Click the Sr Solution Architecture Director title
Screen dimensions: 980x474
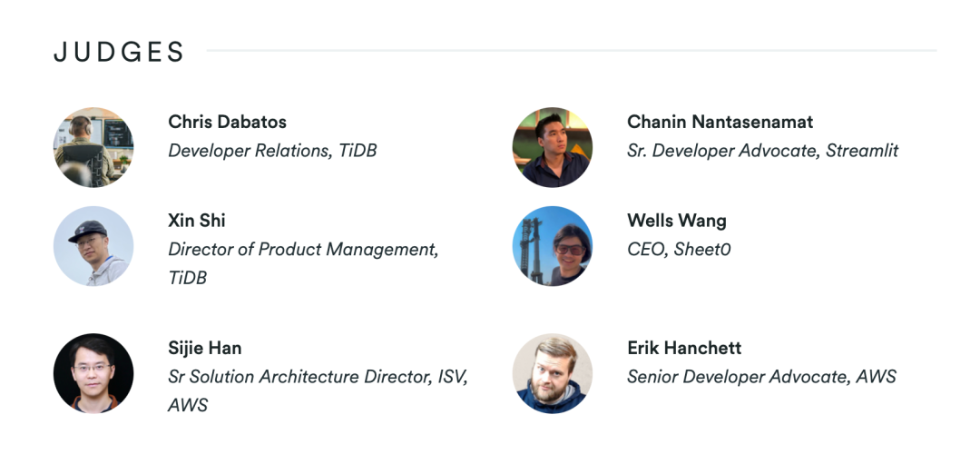coord(318,377)
